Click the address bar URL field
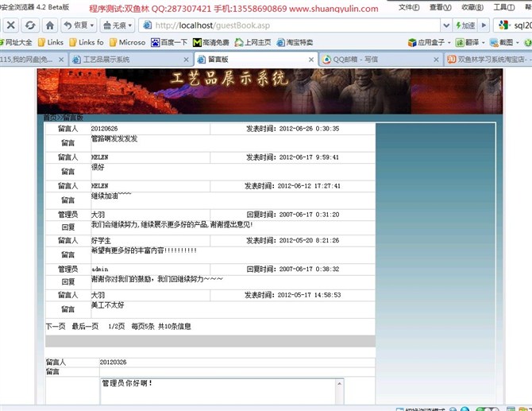 click(x=290, y=25)
